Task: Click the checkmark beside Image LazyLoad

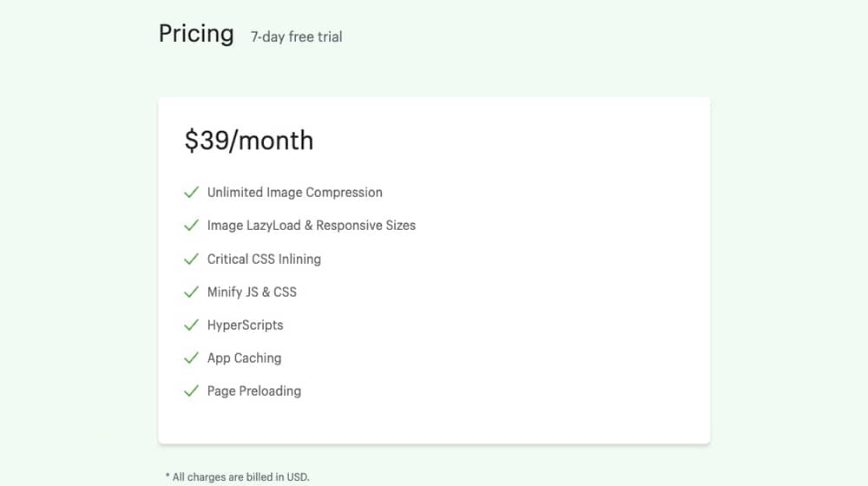Action: tap(191, 226)
